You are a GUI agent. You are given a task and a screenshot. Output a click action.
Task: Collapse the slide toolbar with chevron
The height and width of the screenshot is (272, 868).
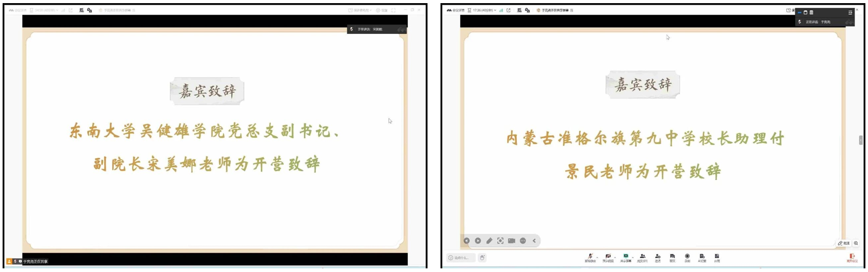click(534, 241)
